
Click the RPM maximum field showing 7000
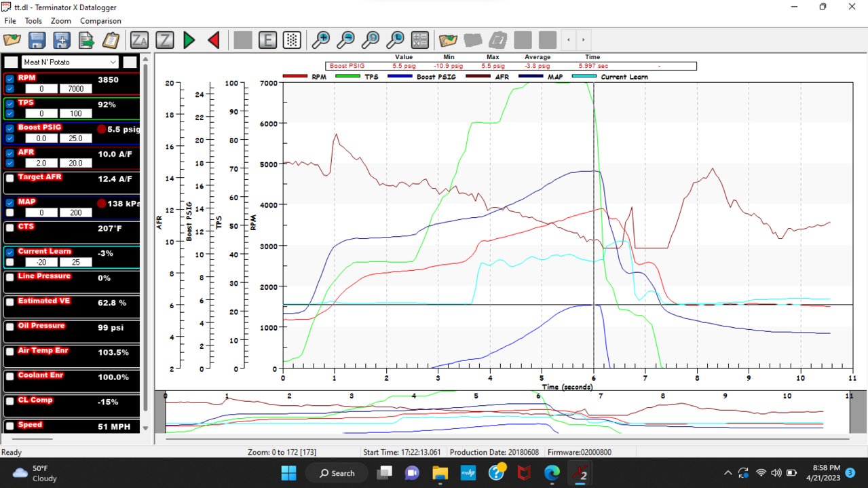click(75, 89)
